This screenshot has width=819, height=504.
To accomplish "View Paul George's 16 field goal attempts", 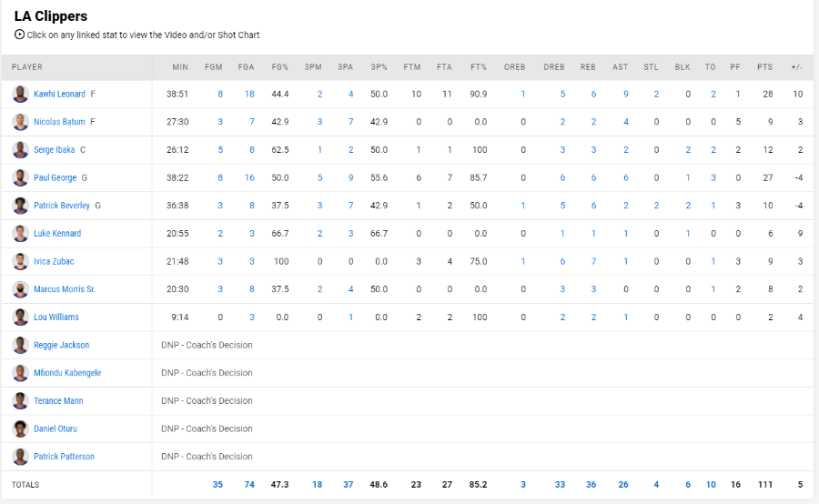I will 249,177.
